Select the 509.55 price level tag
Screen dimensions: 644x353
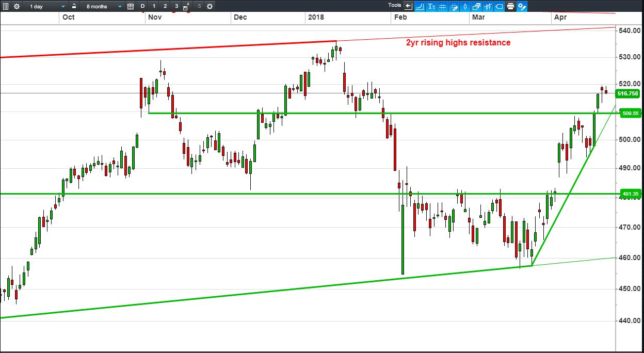630,113
